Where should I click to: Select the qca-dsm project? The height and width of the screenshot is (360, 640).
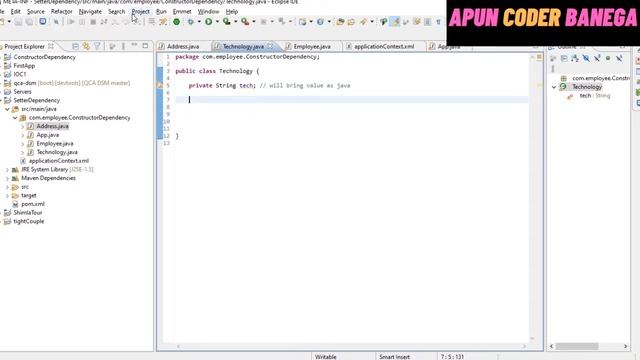pos(25,83)
